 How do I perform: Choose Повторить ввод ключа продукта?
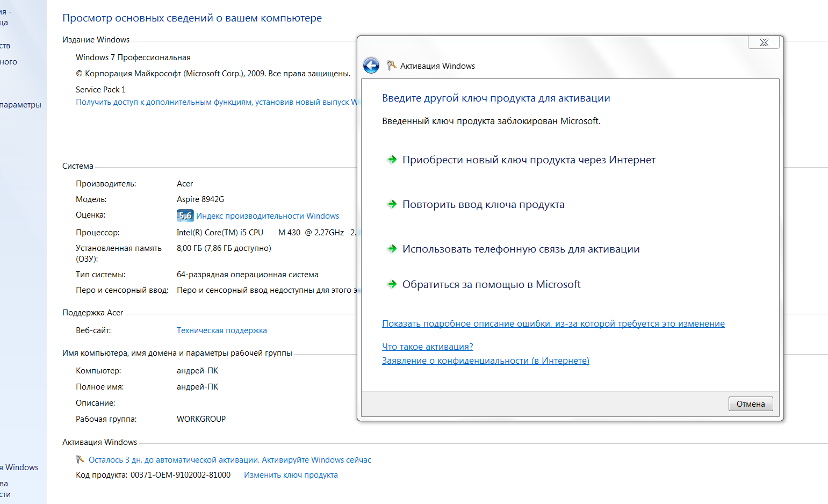point(484,204)
